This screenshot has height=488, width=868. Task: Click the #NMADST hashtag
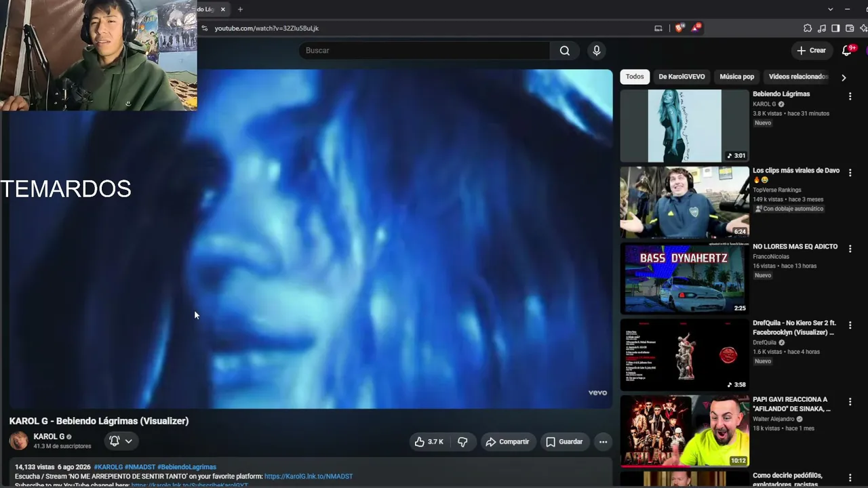point(140,467)
